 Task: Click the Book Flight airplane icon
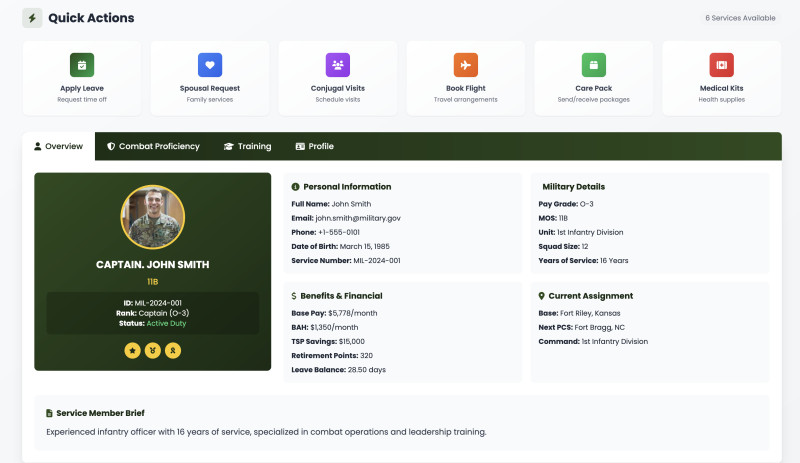(465, 65)
